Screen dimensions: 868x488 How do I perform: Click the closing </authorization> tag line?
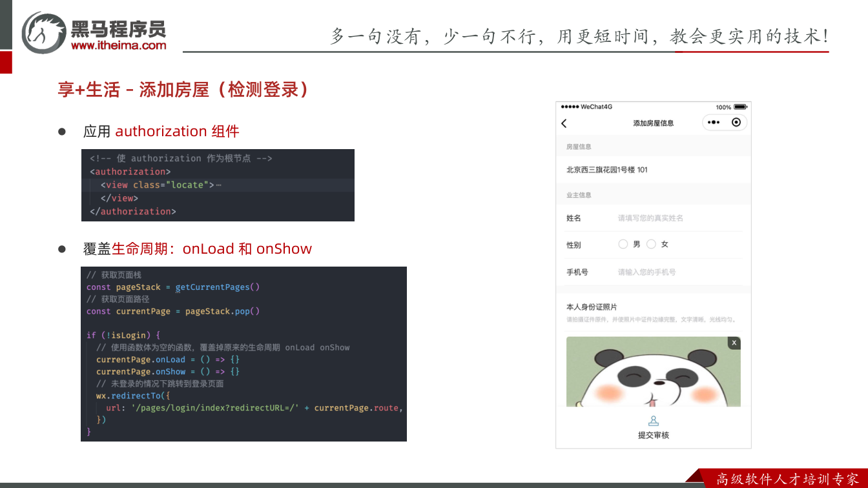pyautogui.click(x=133, y=212)
